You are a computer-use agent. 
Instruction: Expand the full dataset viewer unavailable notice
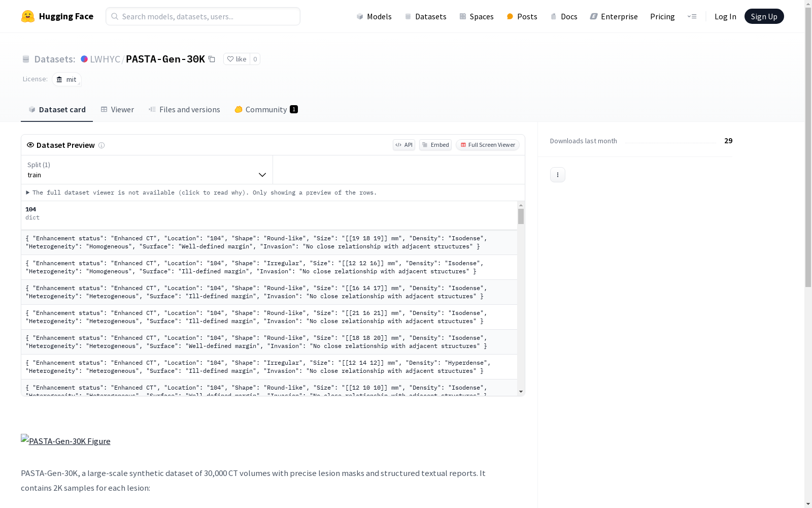coord(201,193)
